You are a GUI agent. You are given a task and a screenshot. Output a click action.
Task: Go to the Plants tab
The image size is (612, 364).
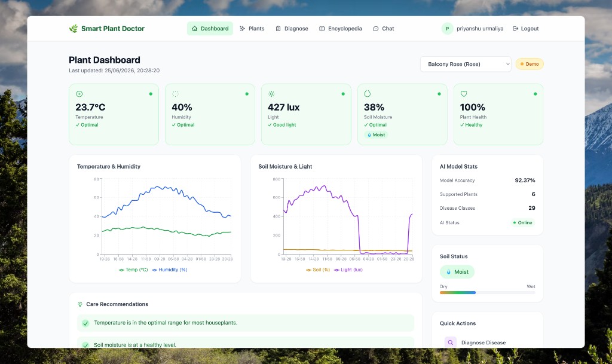coord(252,29)
